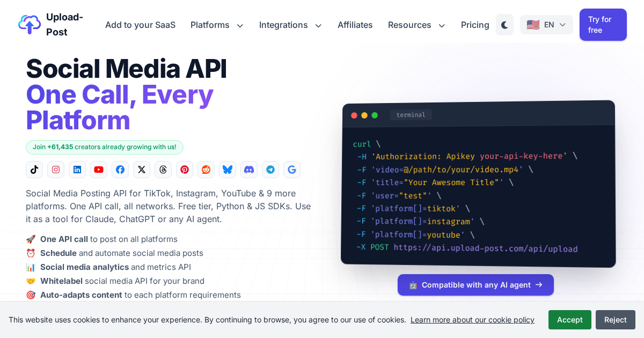This screenshot has width=644, height=338.
Task: Click the Discord platform icon
Action: point(249,170)
